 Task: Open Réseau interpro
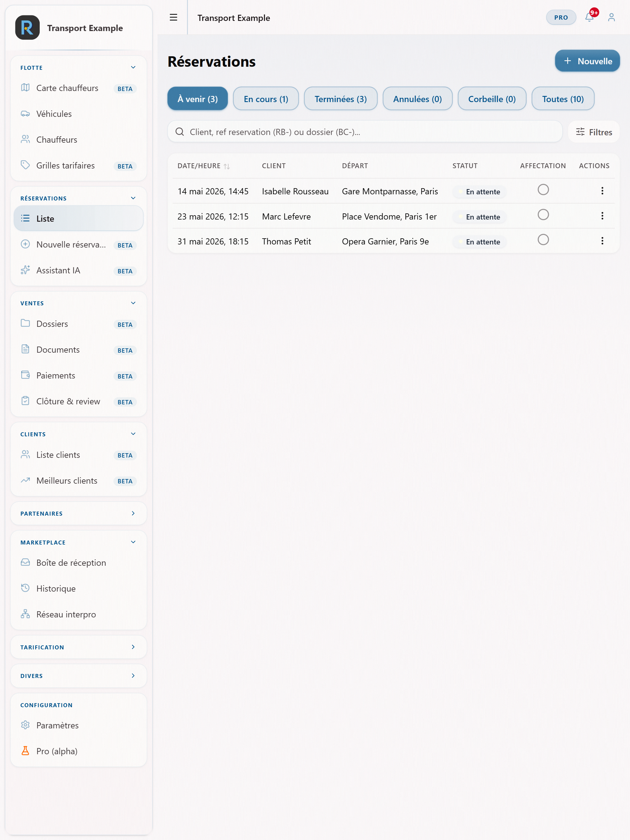pyautogui.click(x=79, y=614)
